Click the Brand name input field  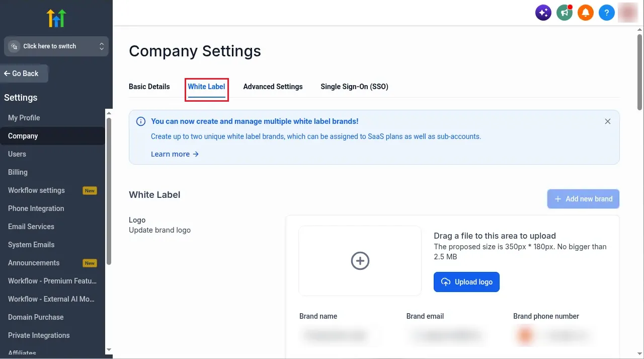pyautogui.click(x=347, y=335)
